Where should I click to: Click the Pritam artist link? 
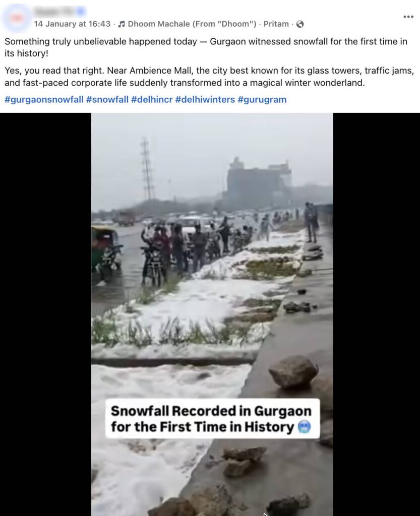coord(276,24)
